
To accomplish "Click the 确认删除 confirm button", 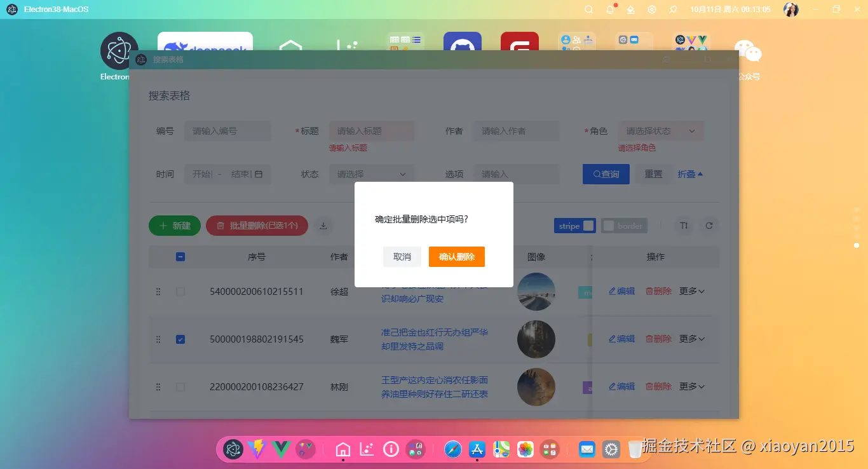I will point(456,256).
